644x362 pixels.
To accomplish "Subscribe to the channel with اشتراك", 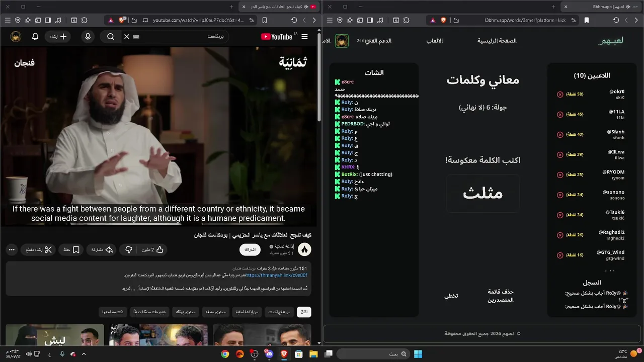I will click(x=250, y=250).
